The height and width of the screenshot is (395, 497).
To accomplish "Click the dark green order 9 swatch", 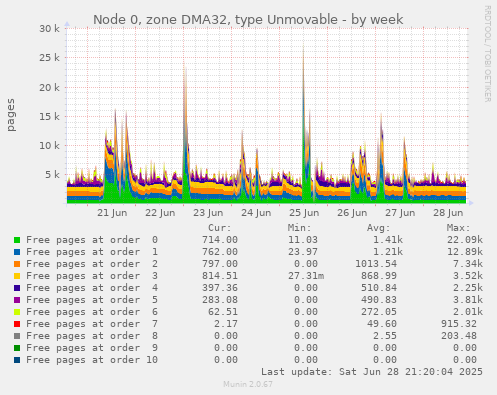I will tap(17, 348).
